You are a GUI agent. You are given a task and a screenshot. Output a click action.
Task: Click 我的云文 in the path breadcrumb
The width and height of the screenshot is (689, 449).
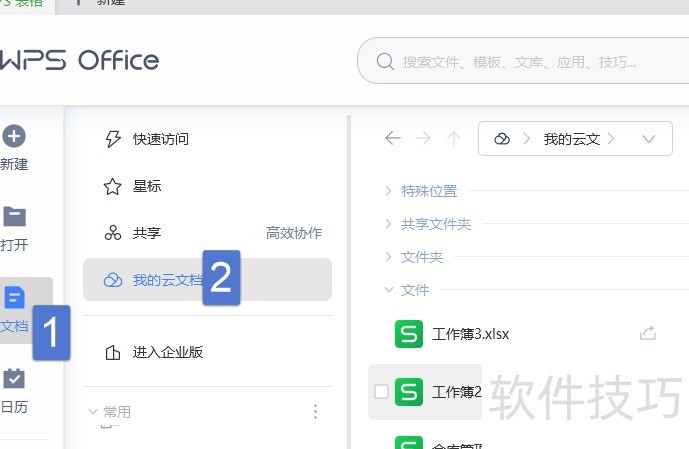(x=572, y=139)
